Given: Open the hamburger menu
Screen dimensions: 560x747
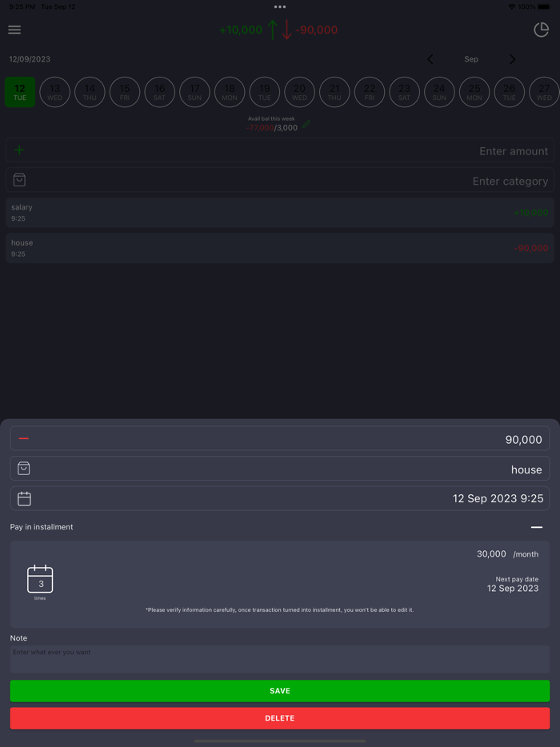Looking at the screenshot, I should pyautogui.click(x=14, y=30).
